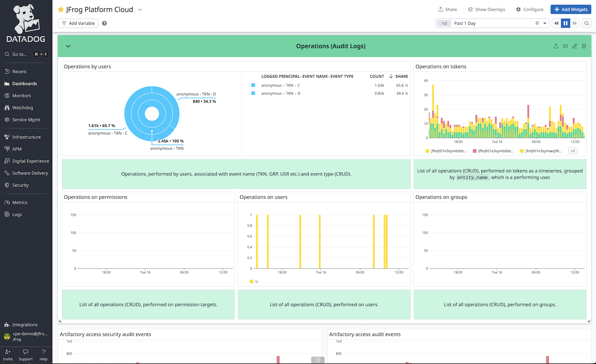Edit the Operations (Audit Logs) group with the pencil icon
596x364 pixels.
tap(574, 46)
